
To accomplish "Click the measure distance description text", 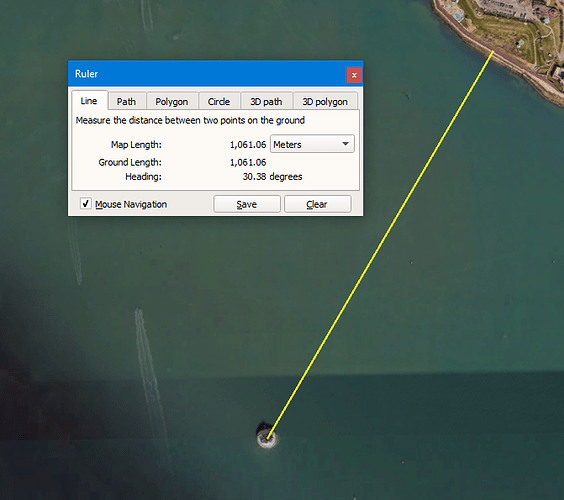I will click(x=190, y=120).
